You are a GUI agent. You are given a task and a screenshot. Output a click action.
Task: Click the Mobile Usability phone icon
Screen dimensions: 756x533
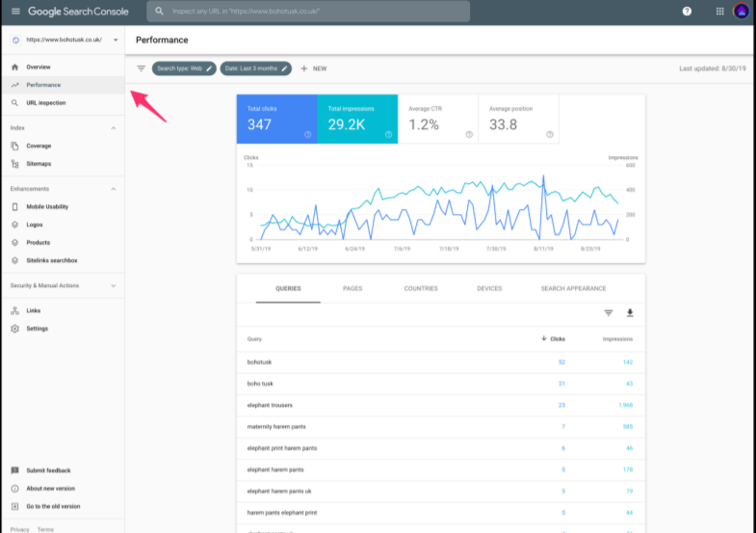[x=15, y=206]
